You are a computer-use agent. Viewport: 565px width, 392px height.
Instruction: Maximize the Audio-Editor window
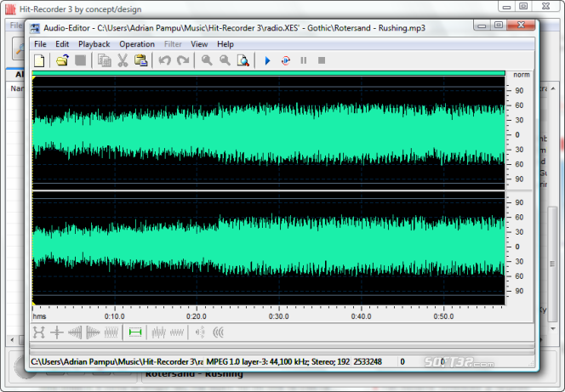click(x=499, y=25)
